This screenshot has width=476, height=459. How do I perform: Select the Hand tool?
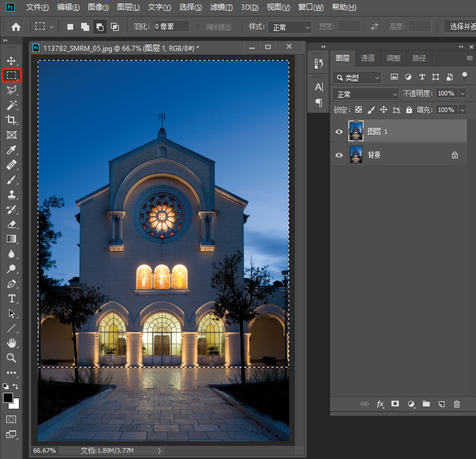click(x=11, y=343)
